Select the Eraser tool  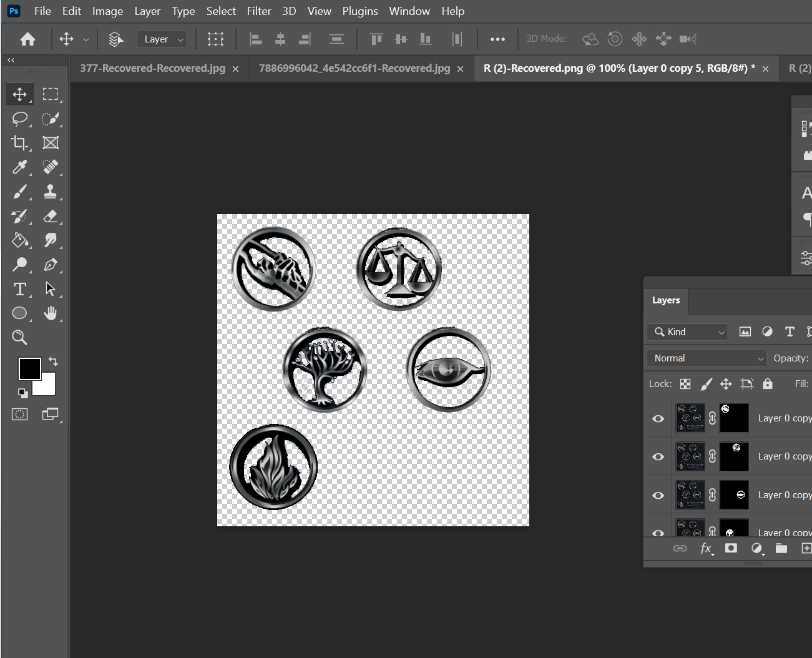pos(51,216)
